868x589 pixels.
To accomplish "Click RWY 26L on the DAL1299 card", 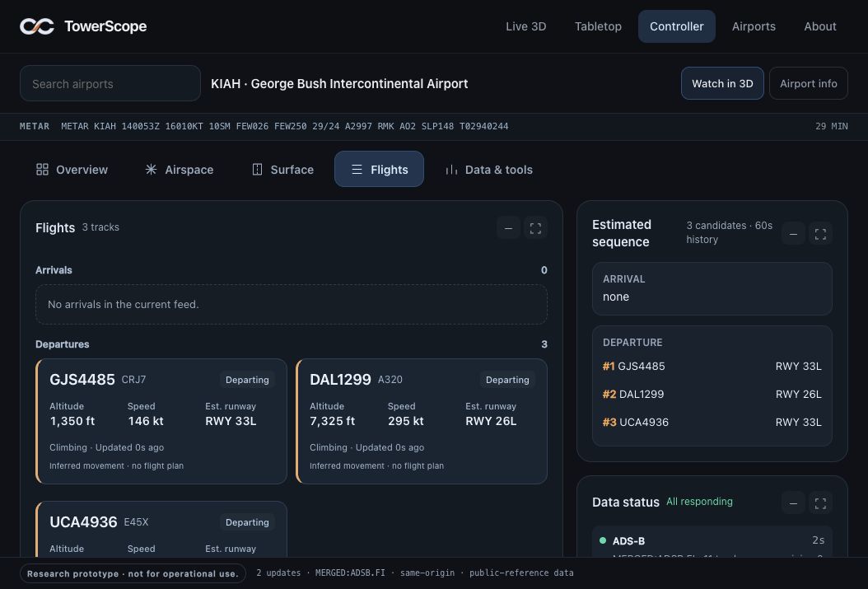I will [x=491, y=421].
